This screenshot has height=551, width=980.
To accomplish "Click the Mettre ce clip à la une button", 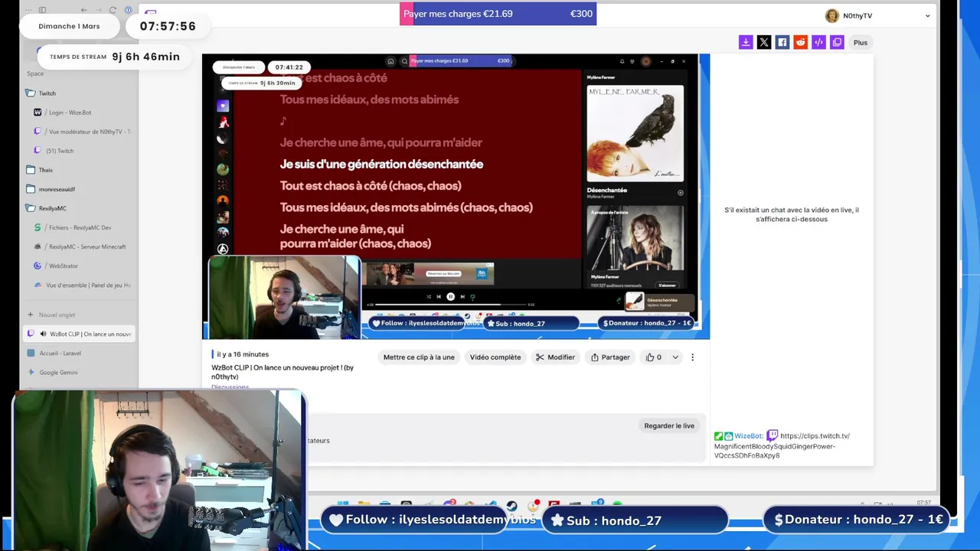I will pos(419,357).
